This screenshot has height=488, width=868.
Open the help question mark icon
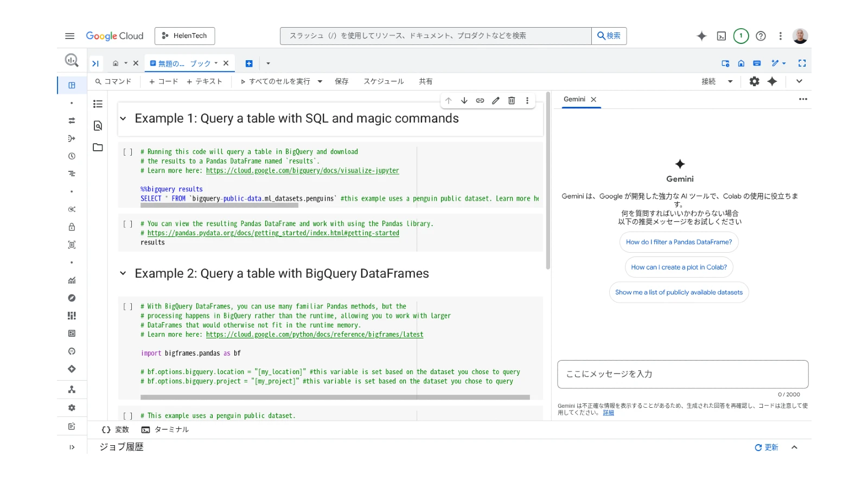[x=761, y=36]
